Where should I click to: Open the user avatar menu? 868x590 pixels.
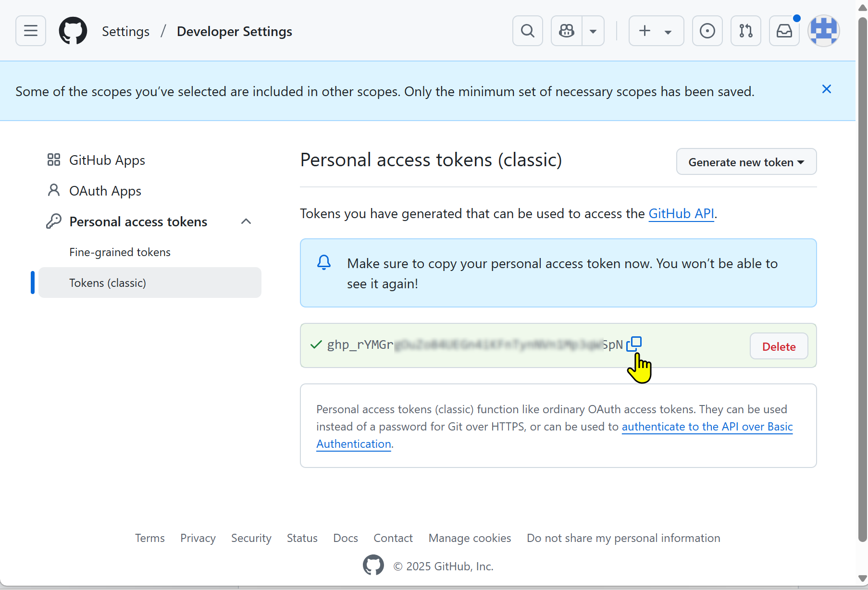(823, 31)
